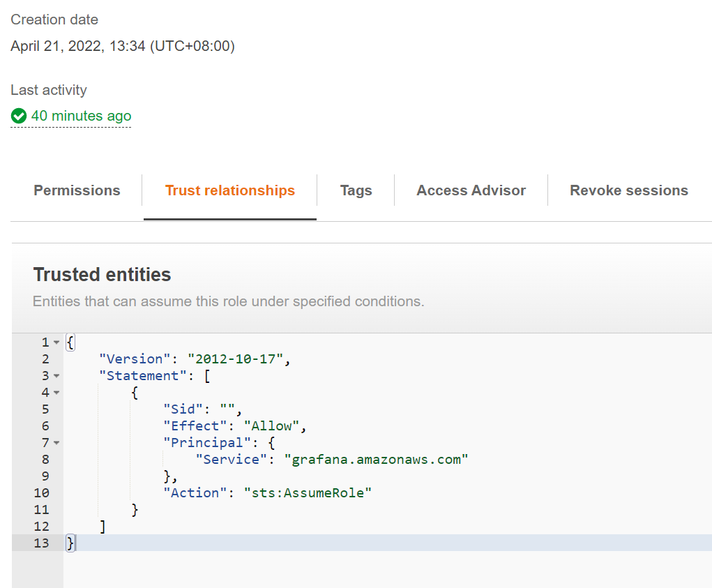Switch to the Tags tab
This screenshot has width=712, height=588.
356,190
